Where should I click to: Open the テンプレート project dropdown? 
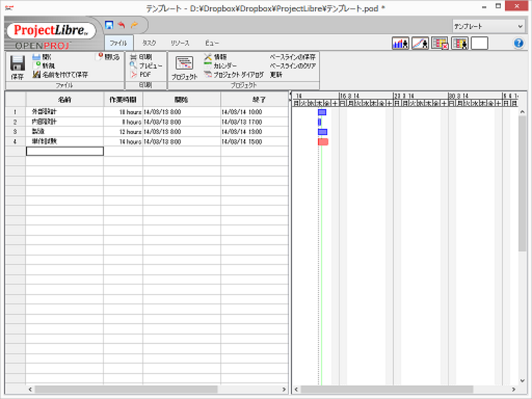(x=488, y=26)
